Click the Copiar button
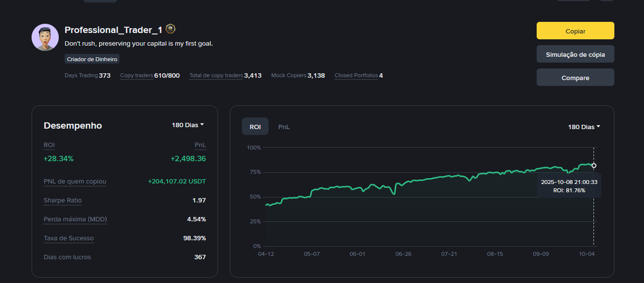Viewport: 644px width, 283px height. coord(575,31)
